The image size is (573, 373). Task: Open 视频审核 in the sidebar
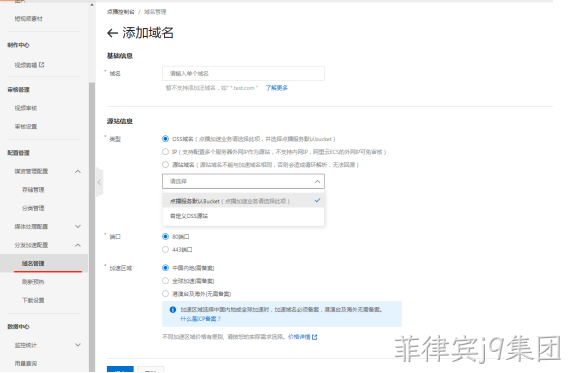pos(26,108)
